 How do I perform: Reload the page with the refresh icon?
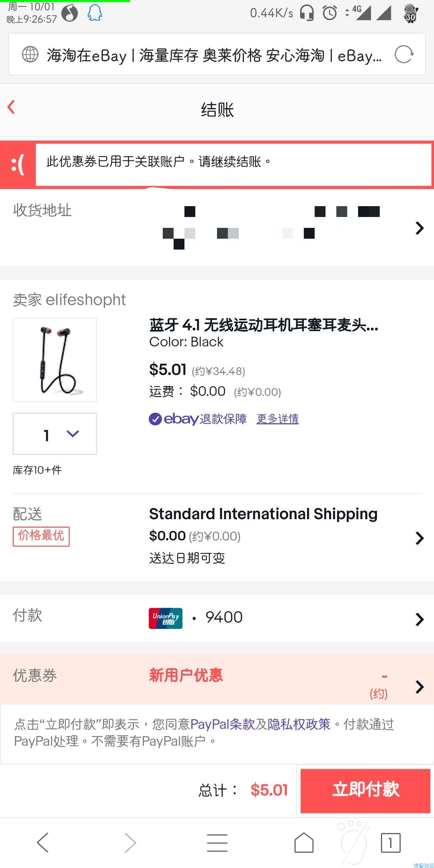pos(403,55)
